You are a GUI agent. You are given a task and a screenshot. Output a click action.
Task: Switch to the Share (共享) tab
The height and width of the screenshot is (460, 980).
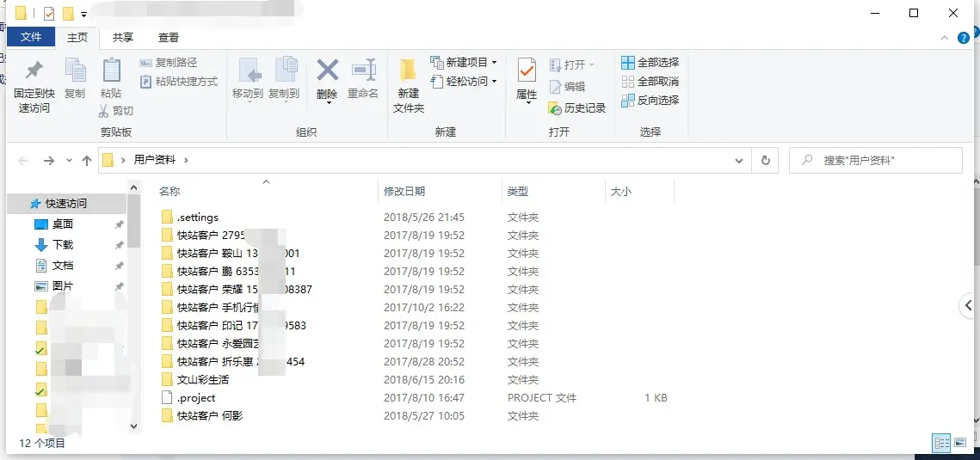coord(122,38)
